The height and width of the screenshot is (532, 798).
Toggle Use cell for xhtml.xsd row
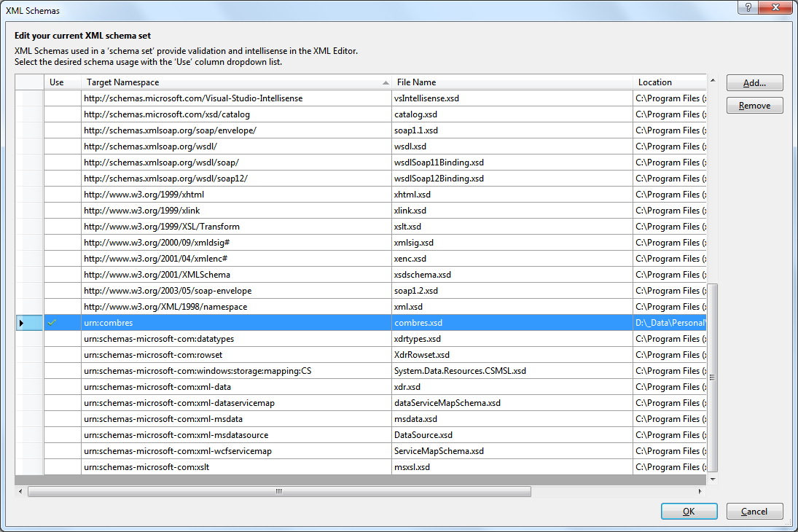pos(63,195)
